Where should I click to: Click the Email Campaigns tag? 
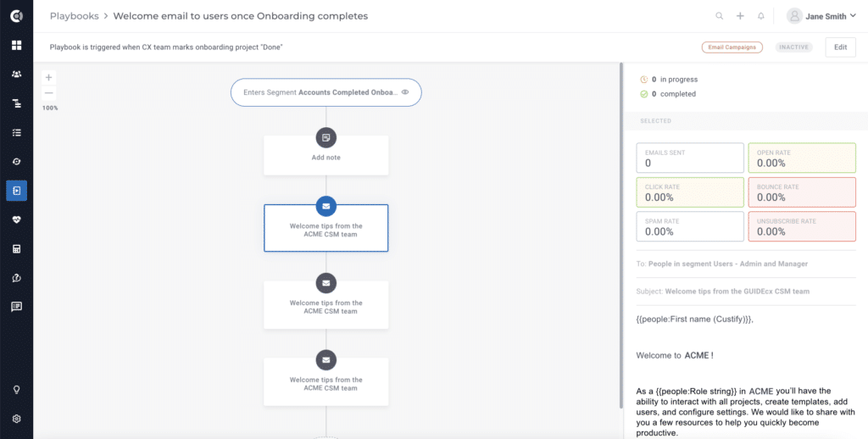coord(732,47)
